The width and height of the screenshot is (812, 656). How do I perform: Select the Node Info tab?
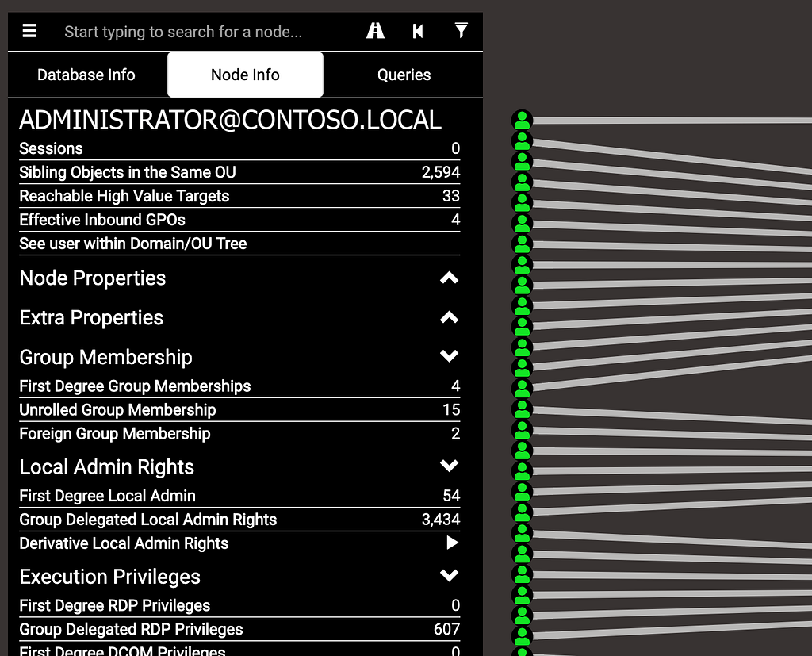pos(246,75)
